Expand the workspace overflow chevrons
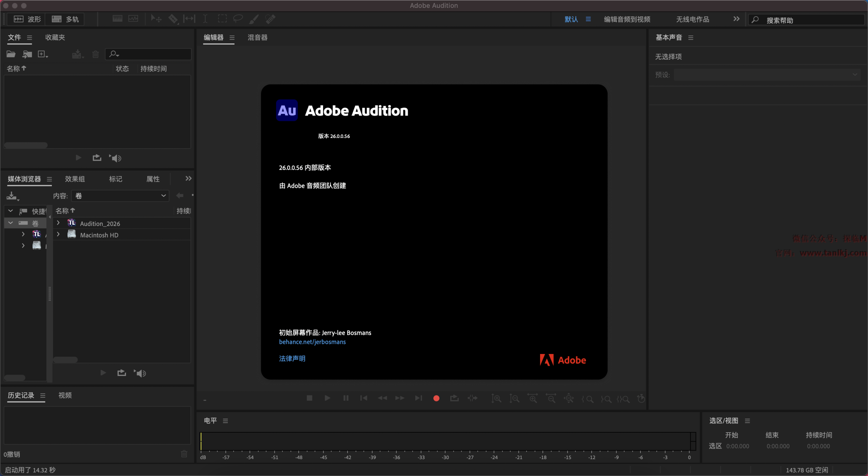The height and width of the screenshot is (476, 868). (x=736, y=19)
